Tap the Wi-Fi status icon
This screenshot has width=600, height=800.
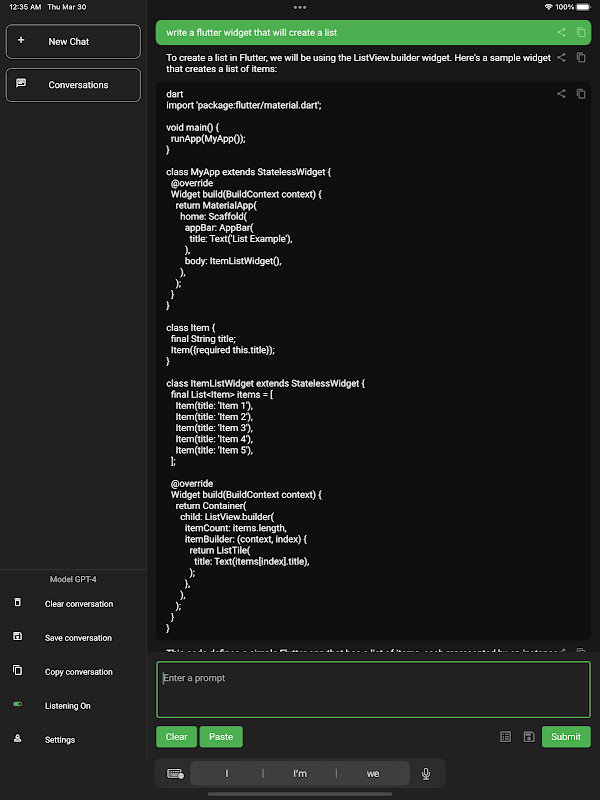click(548, 7)
